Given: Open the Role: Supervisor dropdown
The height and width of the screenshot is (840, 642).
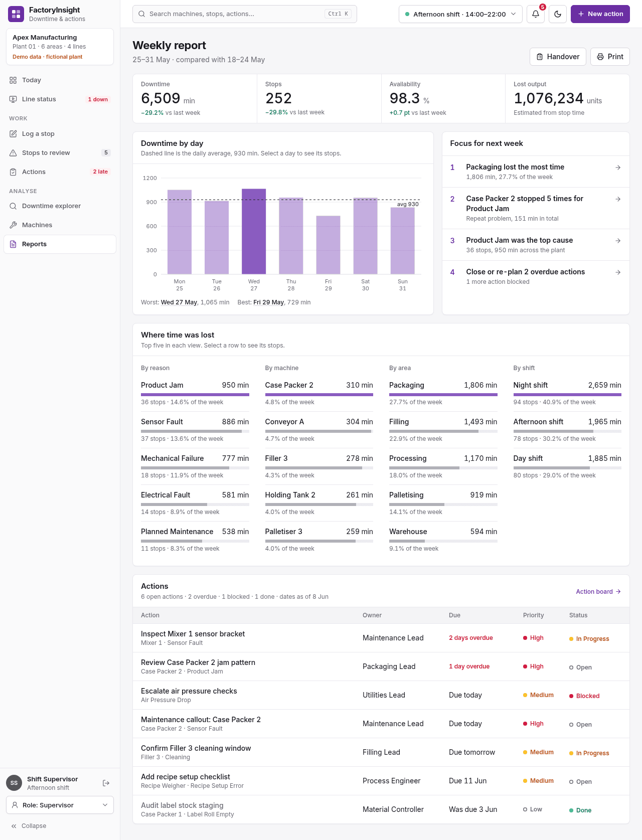Looking at the screenshot, I should [60, 805].
